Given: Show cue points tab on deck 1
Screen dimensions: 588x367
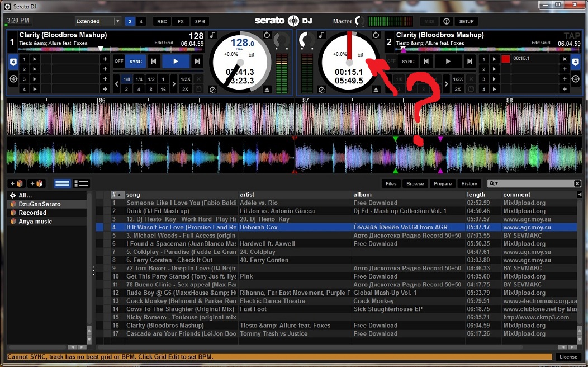Looking at the screenshot, I should (x=13, y=62).
